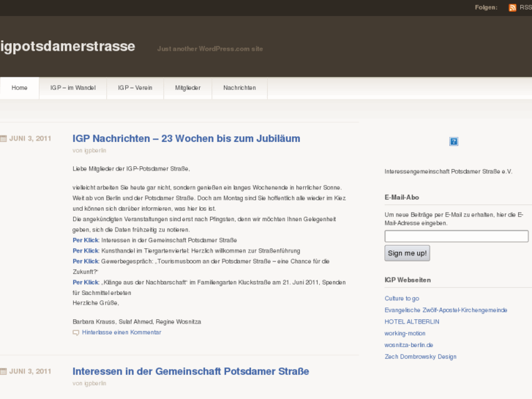Click Hinterlasse einen Kommentar link
Screen dimensions: 532x399
point(121,332)
